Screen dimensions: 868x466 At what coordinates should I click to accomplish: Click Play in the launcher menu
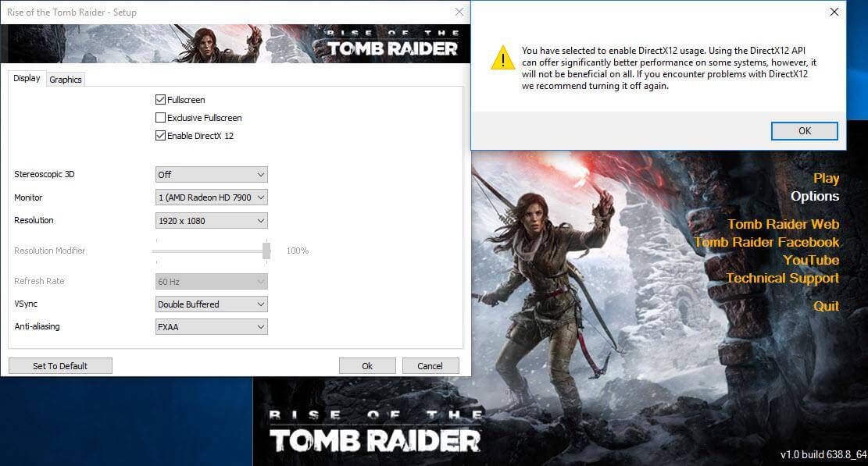click(826, 179)
